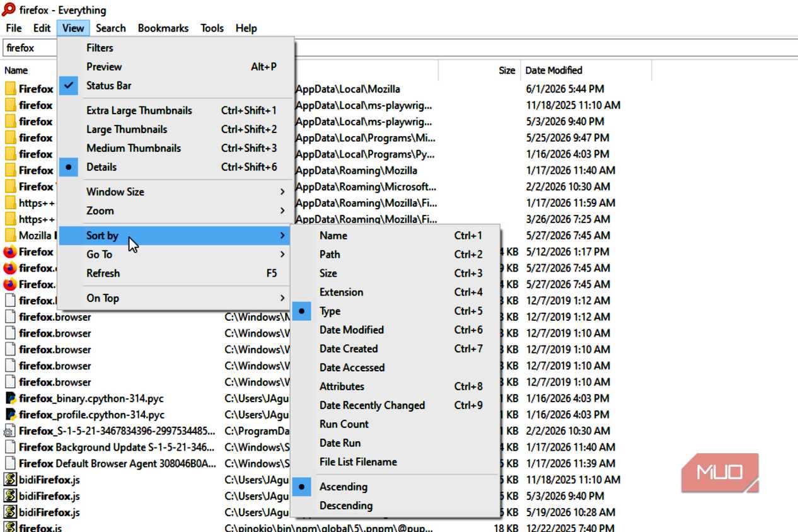Image resolution: width=798 pixels, height=532 pixels.
Task: Sort results by Run Count
Action: pos(395,424)
